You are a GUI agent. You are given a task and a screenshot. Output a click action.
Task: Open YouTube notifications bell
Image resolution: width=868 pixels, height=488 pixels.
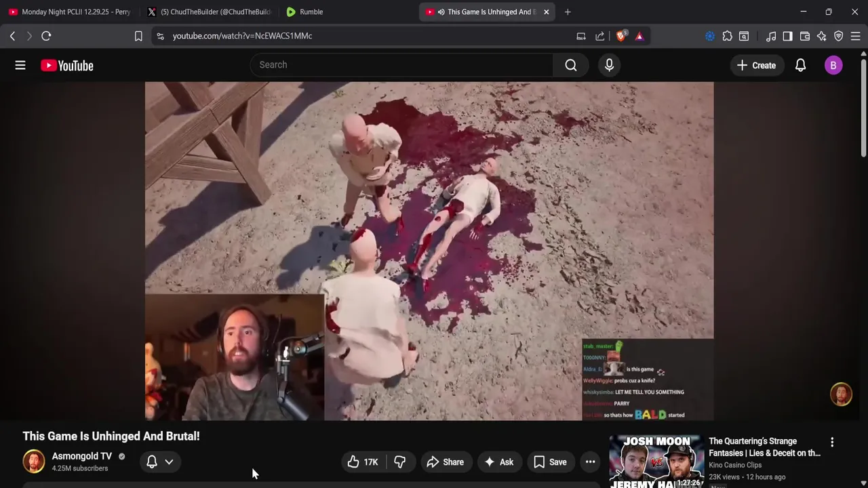pyautogui.click(x=800, y=65)
